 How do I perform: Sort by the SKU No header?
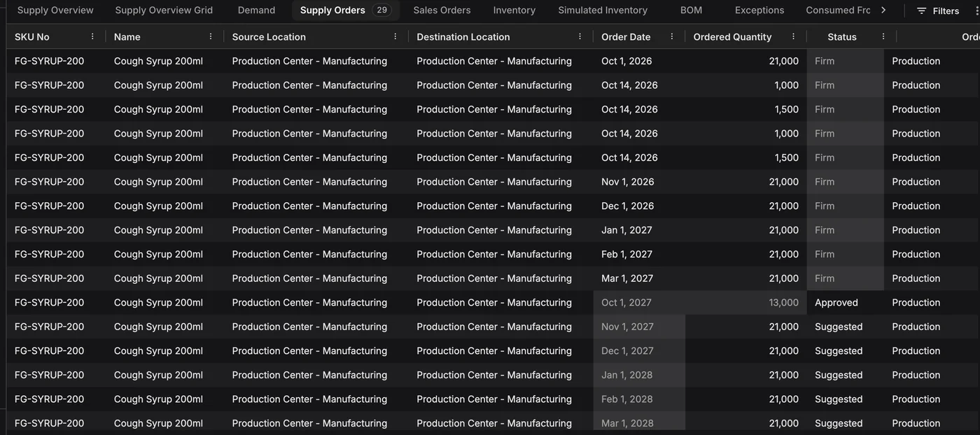(32, 36)
